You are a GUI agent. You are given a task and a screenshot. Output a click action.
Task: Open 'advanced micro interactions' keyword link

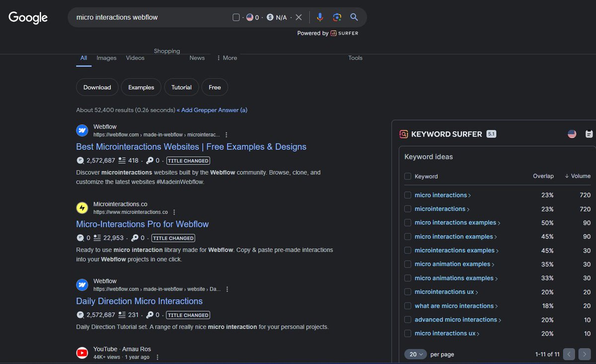pos(458,320)
